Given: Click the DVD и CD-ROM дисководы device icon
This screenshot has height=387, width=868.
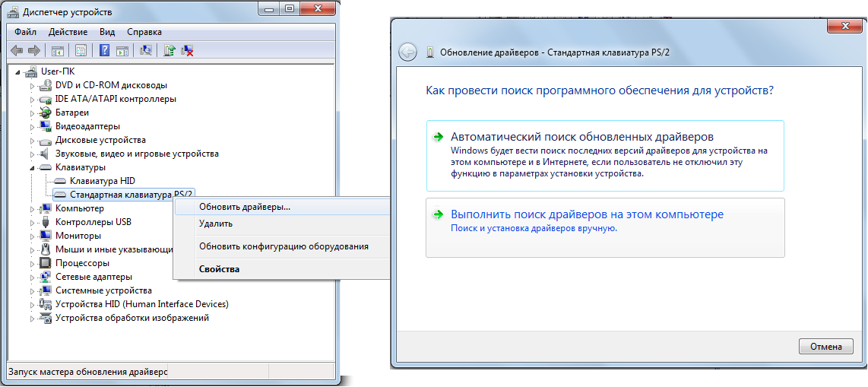Looking at the screenshot, I should (46, 85).
